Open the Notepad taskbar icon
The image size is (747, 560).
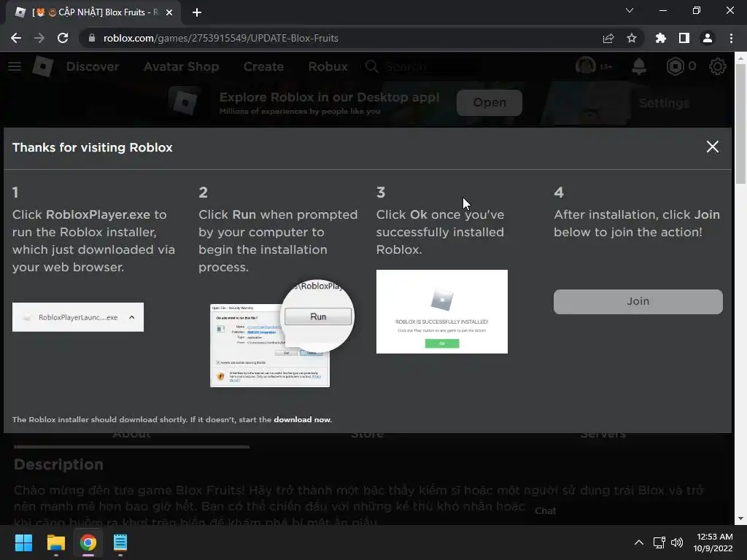[120, 542]
